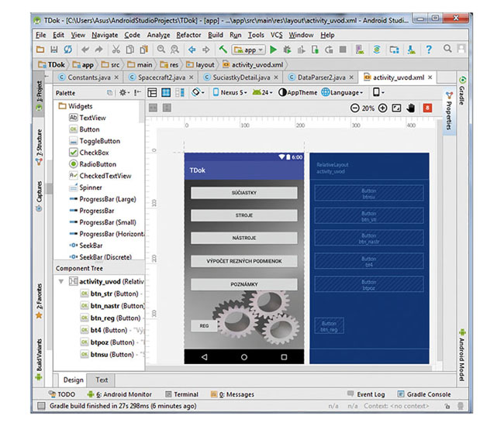This screenshot has width=504, height=426.
Task: Open the Navigate menu
Action: pos(105,35)
